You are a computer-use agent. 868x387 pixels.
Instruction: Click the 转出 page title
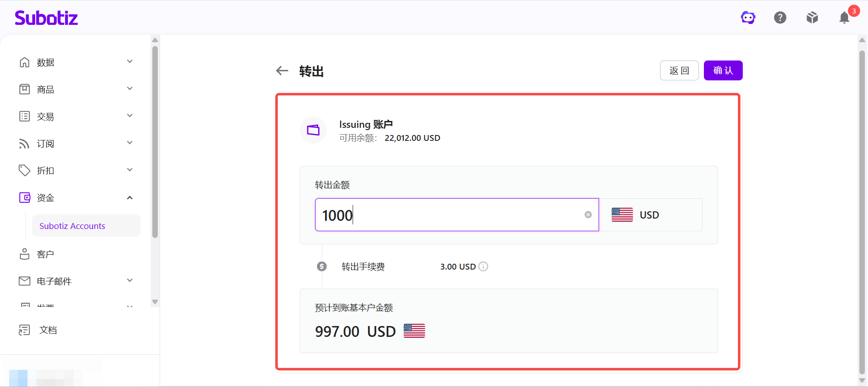point(311,71)
